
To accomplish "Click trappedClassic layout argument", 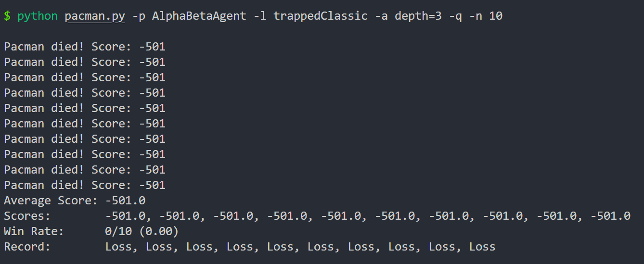I will (321, 16).
